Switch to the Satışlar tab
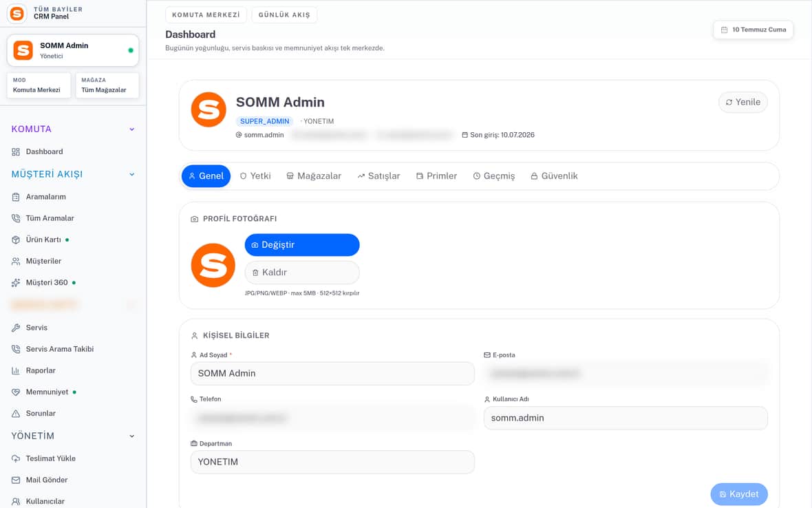Image resolution: width=812 pixels, height=508 pixels. (378, 176)
